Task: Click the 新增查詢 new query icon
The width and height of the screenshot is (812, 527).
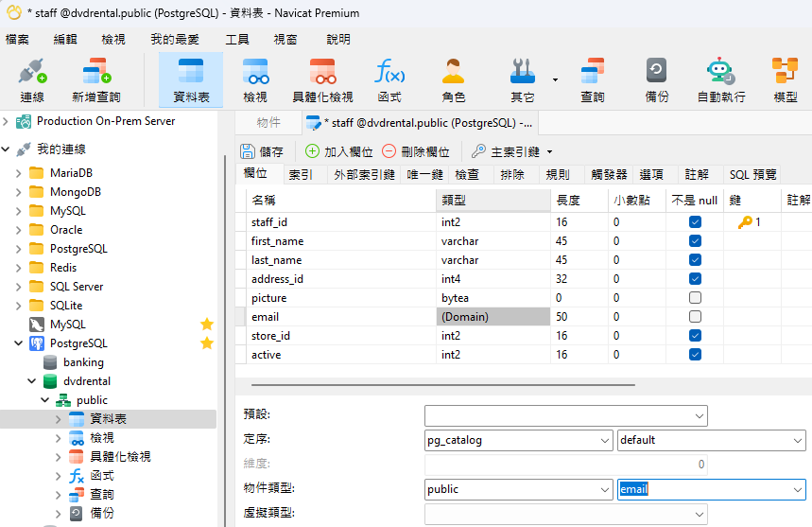Action: [x=96, y=80]
